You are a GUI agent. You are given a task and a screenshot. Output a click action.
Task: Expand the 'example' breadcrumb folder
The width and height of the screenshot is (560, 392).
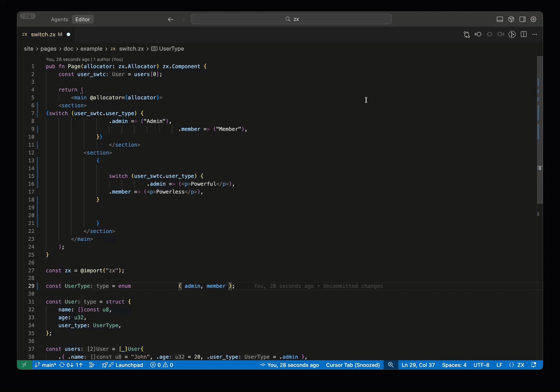pos(91,49)
